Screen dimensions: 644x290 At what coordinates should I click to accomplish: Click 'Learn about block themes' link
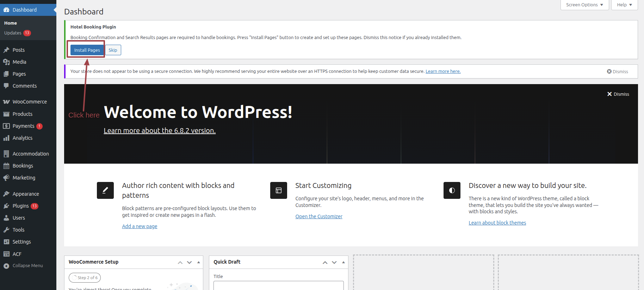coord(497,223)
